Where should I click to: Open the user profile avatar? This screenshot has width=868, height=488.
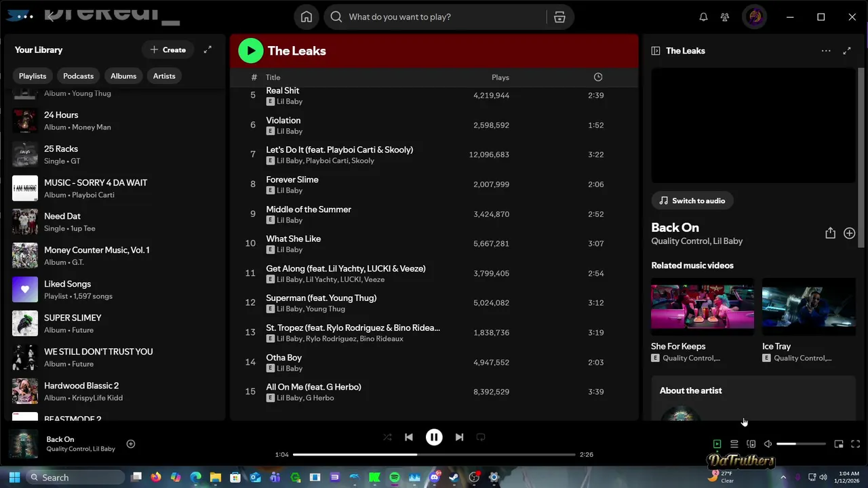tap(755, 17)
